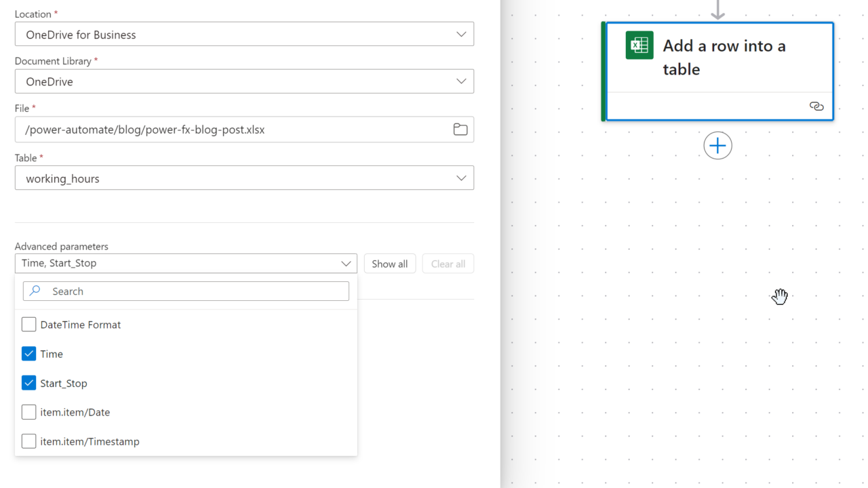The height and width of the screenshot is (488, 868).
Task: Click the 'DateTime Format' option label
Action: [81, 325]
